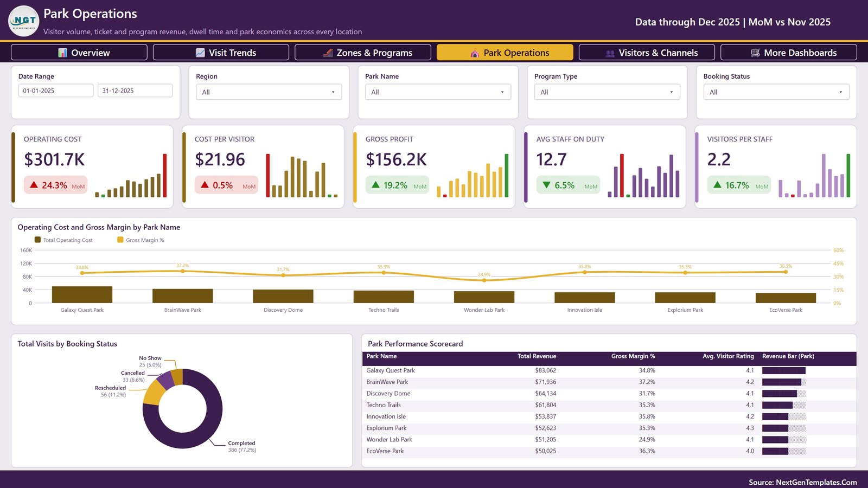Click the start date field 01-01-2025
This screenshot has width=868, height=488.
pos(56,91)
